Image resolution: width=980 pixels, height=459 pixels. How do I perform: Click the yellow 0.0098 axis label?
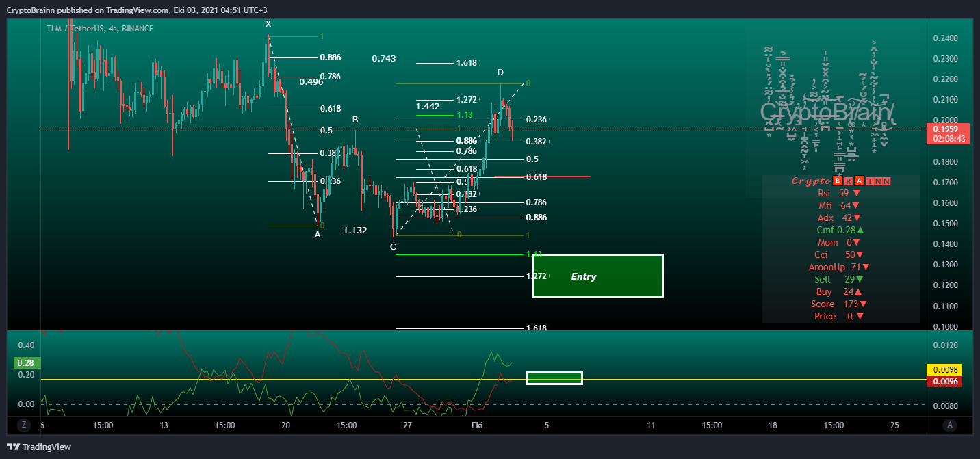coord(944,369)
